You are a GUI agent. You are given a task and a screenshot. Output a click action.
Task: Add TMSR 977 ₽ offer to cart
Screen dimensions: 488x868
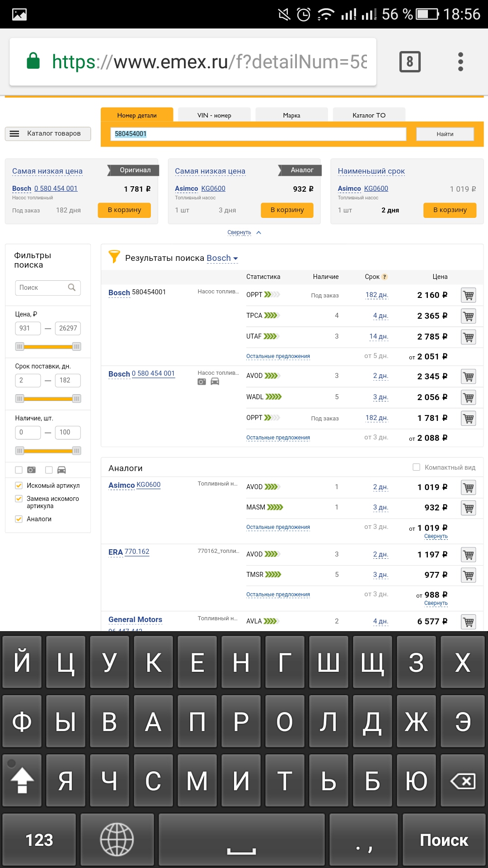point(469,575)
